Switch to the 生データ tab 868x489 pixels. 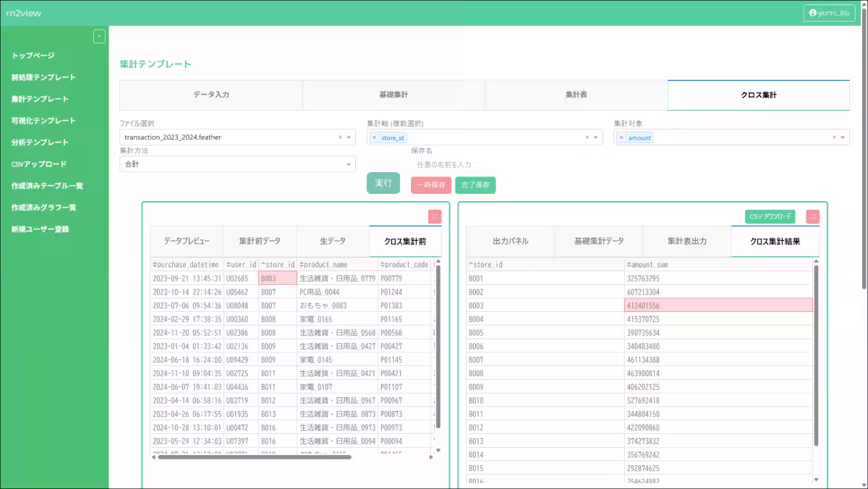(333, 241)
